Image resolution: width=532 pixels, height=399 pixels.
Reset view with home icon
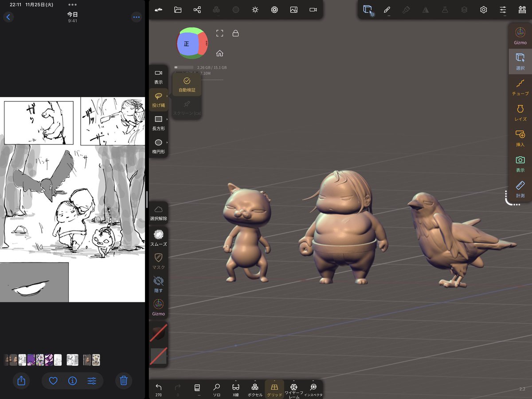(219, 53)
